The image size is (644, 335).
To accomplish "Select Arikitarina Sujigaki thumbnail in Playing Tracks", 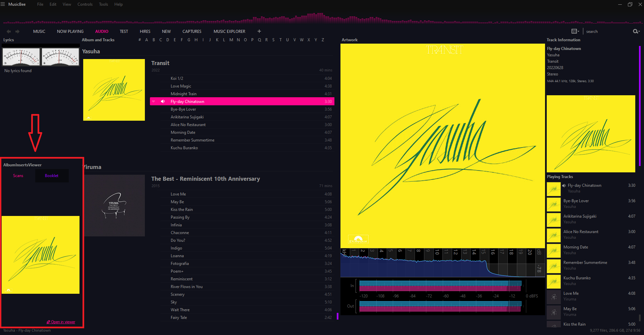I will [554, 220].
